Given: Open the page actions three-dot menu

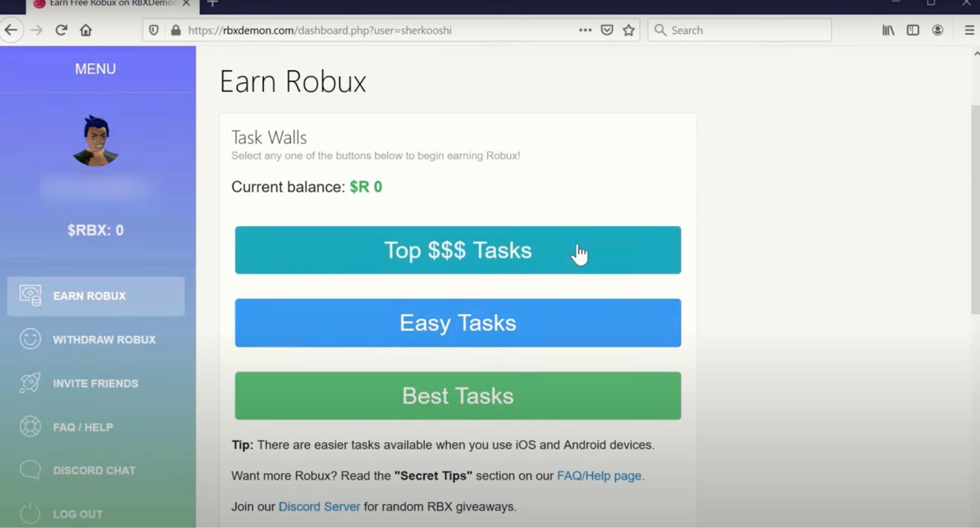Looking at the screenshot, I should [x=585, y=30].
